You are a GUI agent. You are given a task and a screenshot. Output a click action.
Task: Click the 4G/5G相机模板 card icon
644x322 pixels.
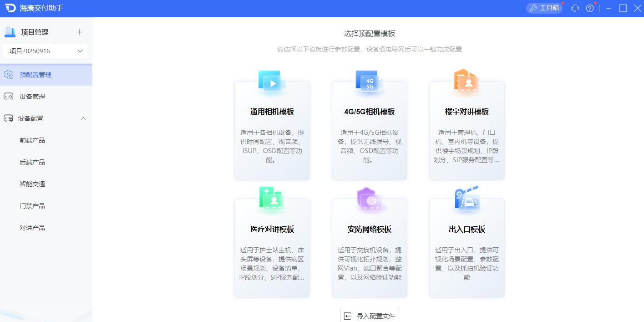pos(369,81)
